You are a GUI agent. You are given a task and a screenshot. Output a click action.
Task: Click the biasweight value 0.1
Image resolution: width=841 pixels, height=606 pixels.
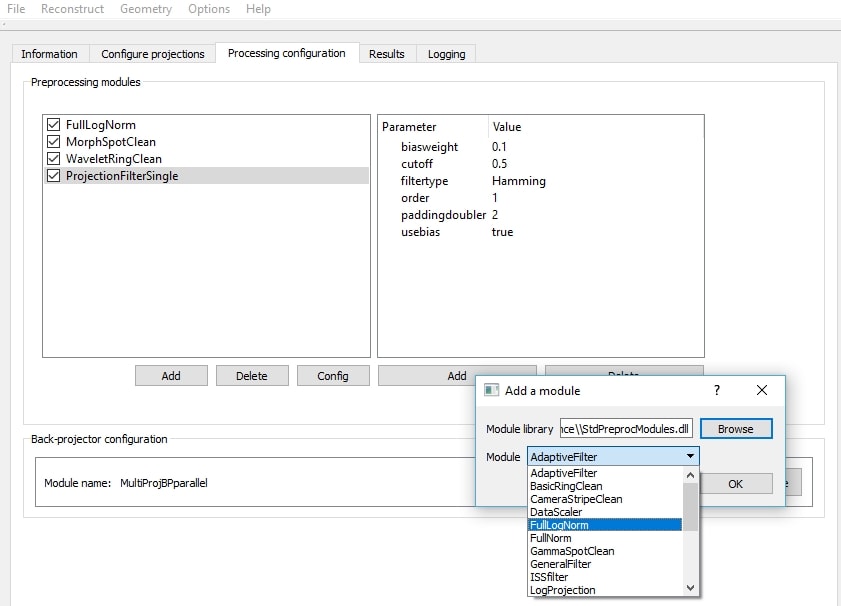[499, 146]
